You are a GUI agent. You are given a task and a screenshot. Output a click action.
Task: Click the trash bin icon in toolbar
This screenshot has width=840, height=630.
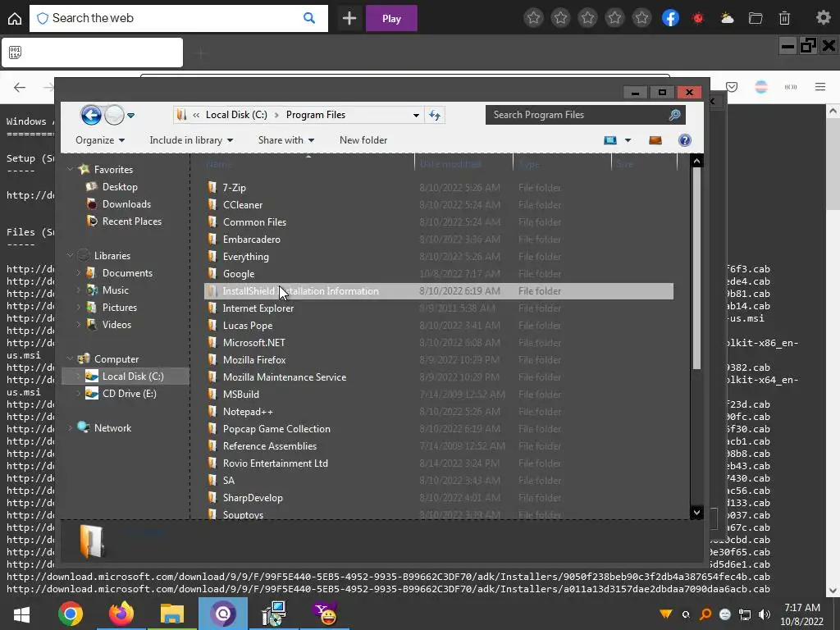pyautogui.click(x=784, y=18)
